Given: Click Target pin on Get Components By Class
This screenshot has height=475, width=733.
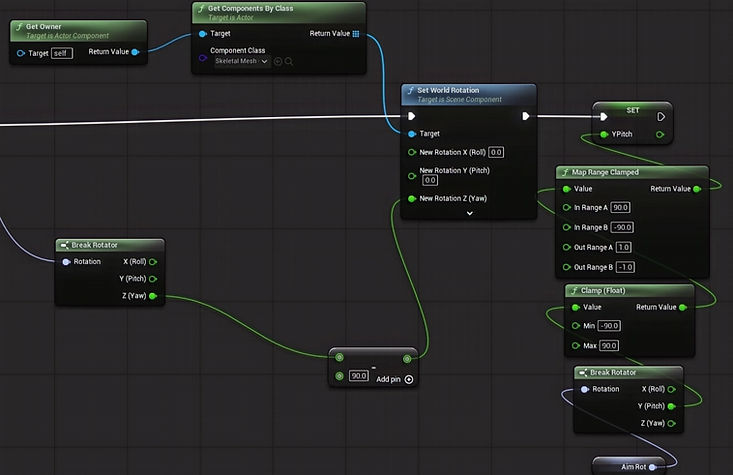Looking at the screenshot, I should coord(202,34).
